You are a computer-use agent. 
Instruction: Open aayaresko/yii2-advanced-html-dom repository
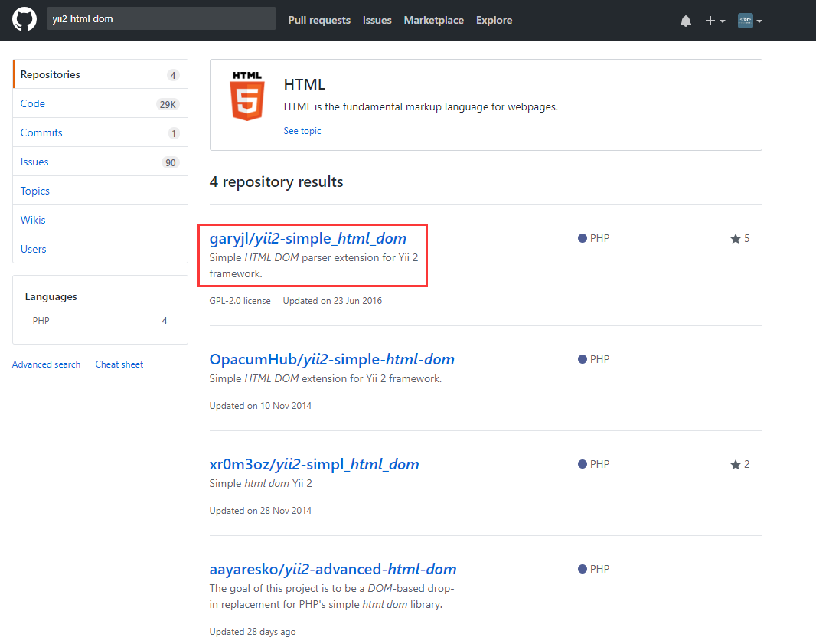tap(333, 569)
